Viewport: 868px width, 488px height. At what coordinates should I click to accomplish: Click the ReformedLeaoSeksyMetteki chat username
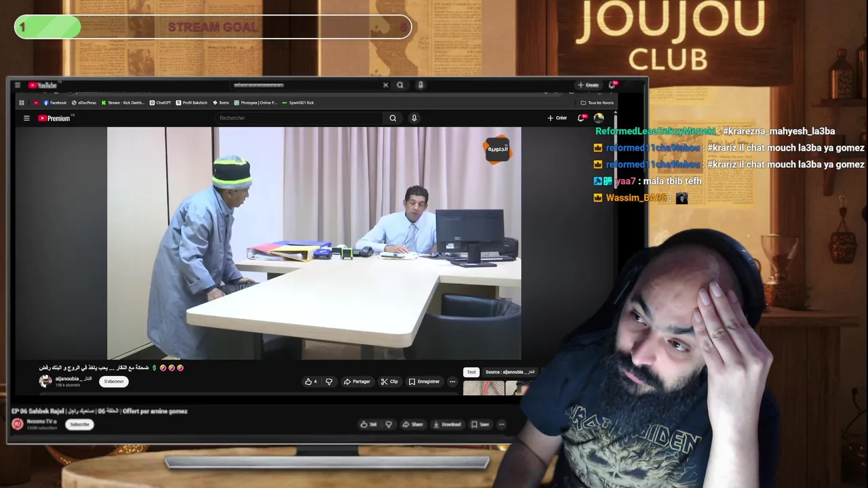[x=656, y=131]
